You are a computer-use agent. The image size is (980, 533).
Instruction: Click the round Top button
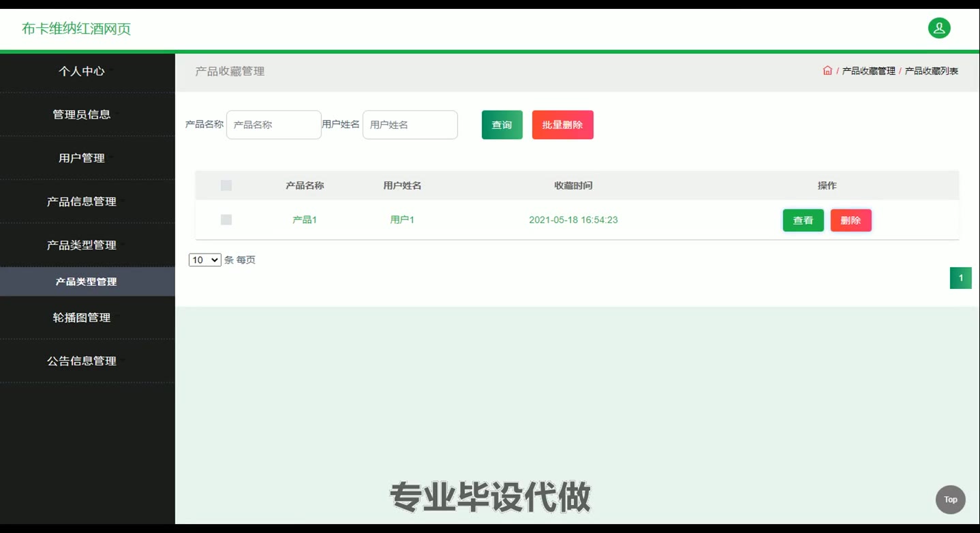951,500
